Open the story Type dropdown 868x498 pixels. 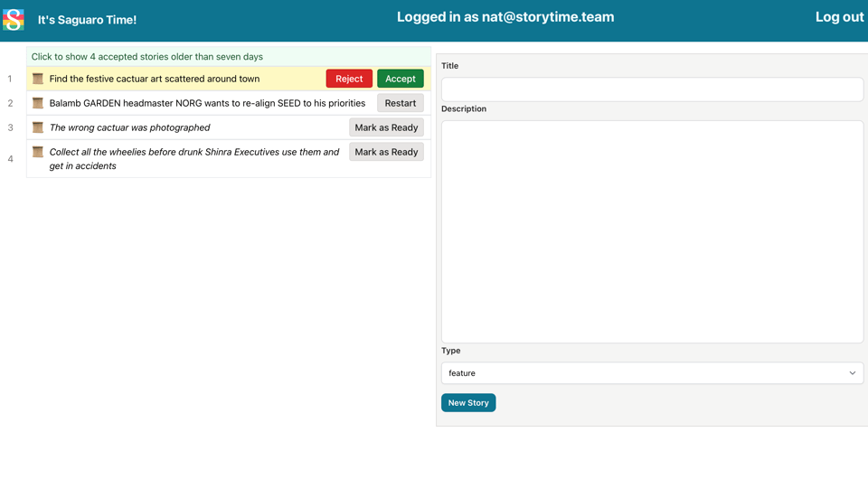coord(651,373)
